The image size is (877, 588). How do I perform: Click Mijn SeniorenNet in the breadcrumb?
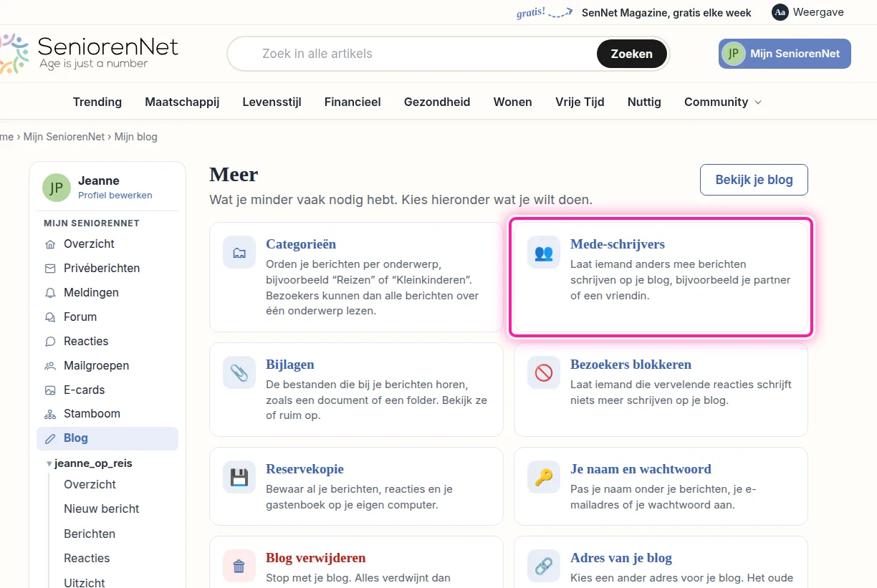pos(64,137)
